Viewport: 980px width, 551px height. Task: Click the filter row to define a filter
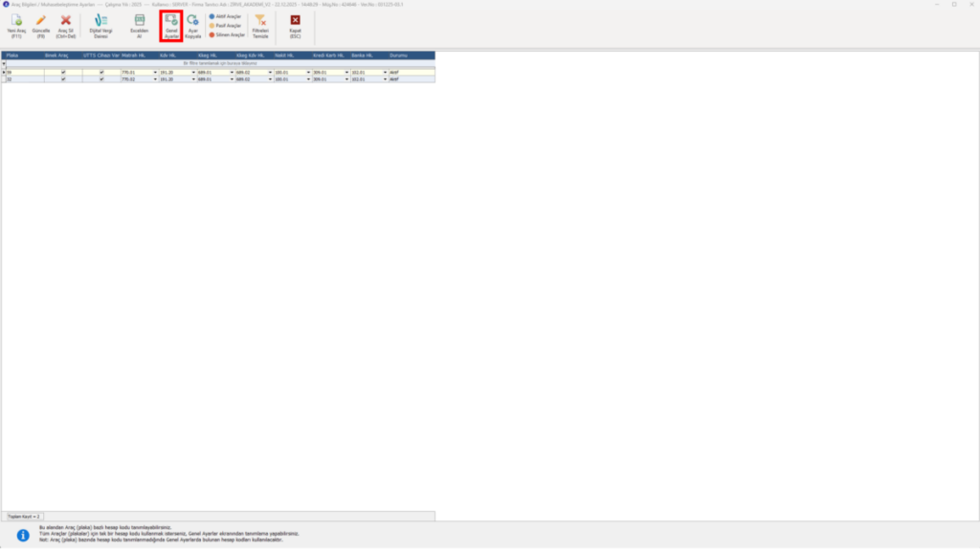click(x=220, y=63)
